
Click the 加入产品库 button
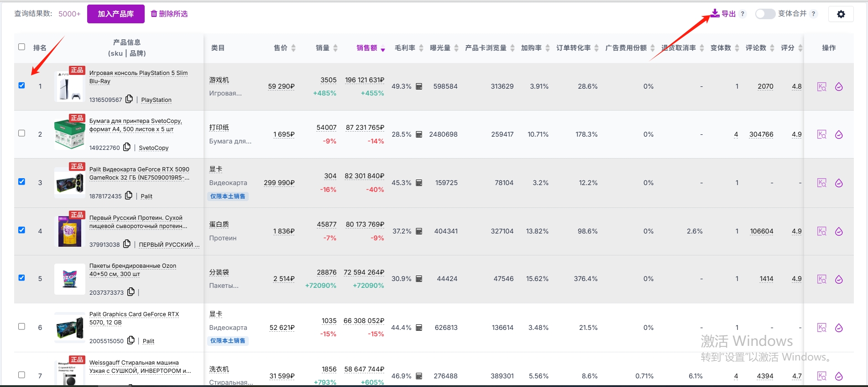[116, 14]
